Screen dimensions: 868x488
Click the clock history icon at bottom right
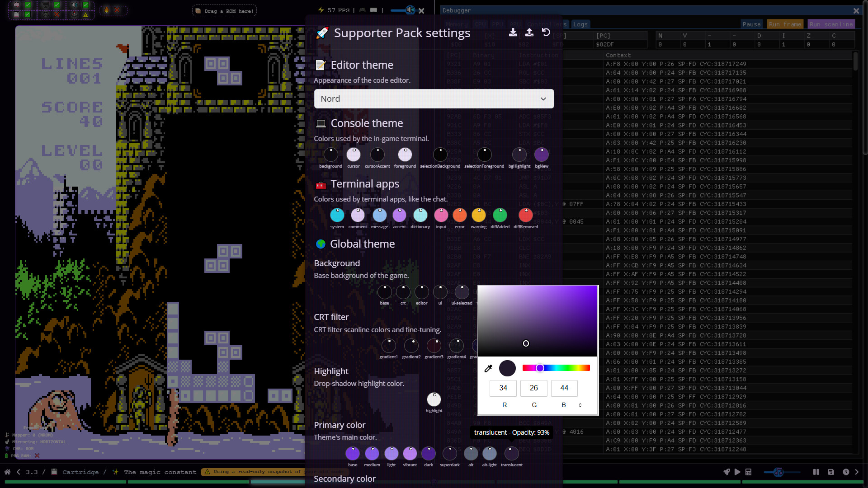pyautogui.click(x=846, y=472)
